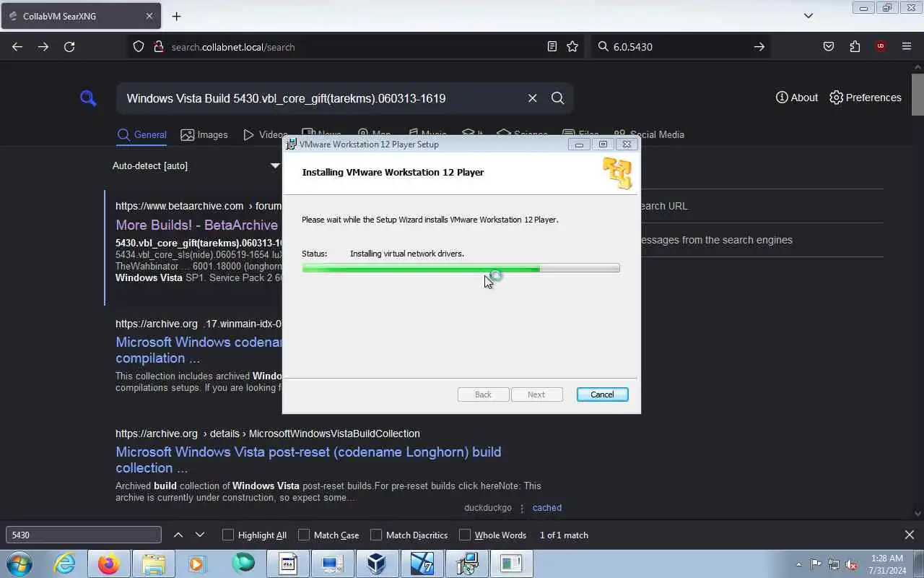
Task: Open the Extensions puzzle icon
Action: [x=855, y=47]
